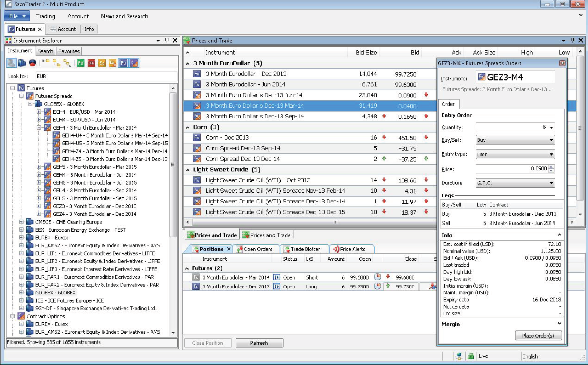Click the three-level folder tree icon
588x365 pixels.
tap(67, 63)
